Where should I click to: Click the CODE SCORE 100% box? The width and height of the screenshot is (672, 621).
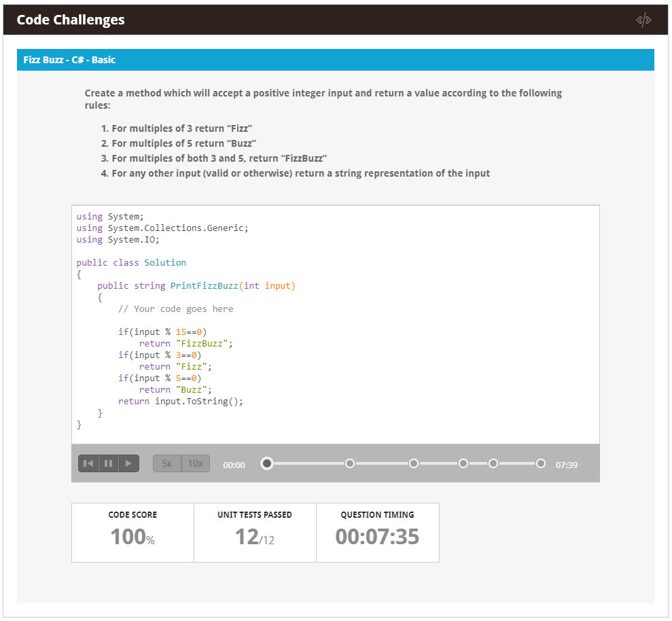(x=132, y=532)
